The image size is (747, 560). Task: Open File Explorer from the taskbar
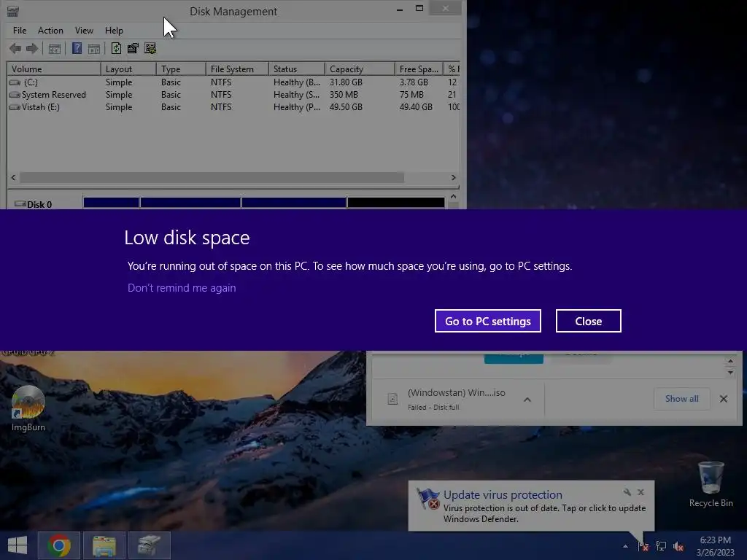[104, 545]
